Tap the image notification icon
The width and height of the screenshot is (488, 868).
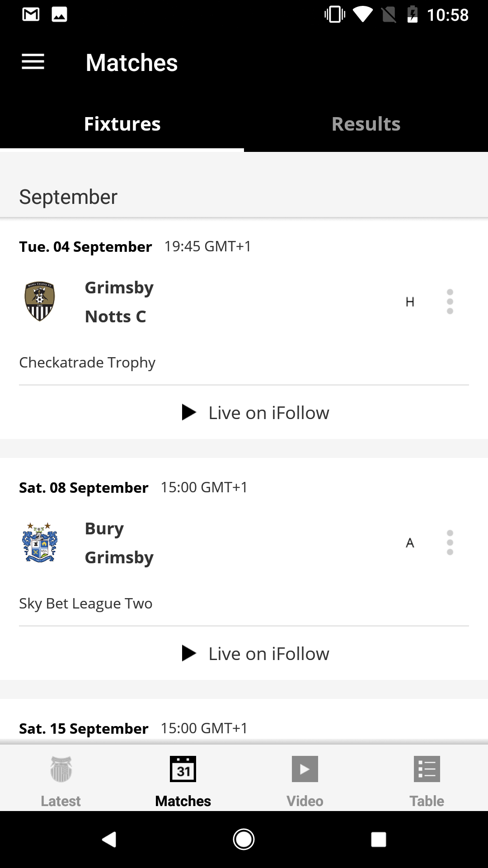(x=59, y=14)
